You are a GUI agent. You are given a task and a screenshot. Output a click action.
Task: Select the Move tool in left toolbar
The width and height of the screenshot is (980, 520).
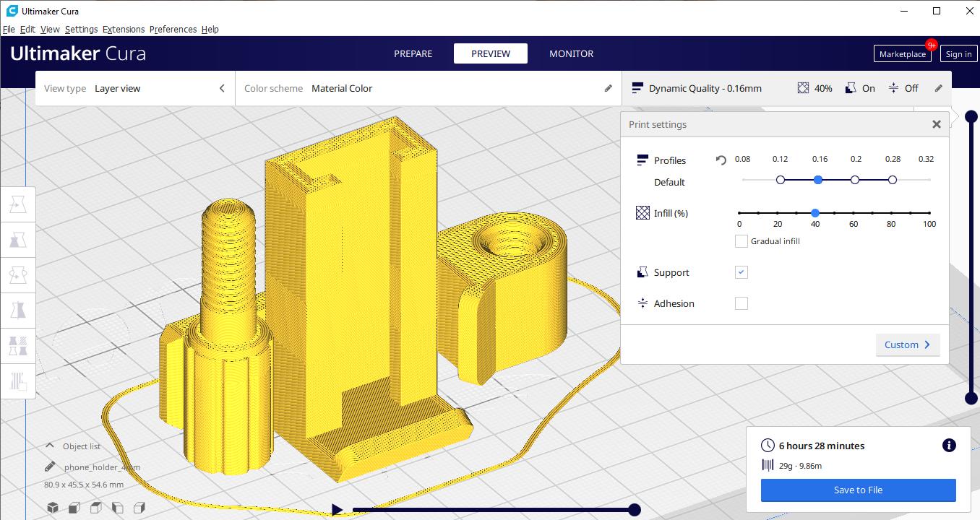coord(17,206)
